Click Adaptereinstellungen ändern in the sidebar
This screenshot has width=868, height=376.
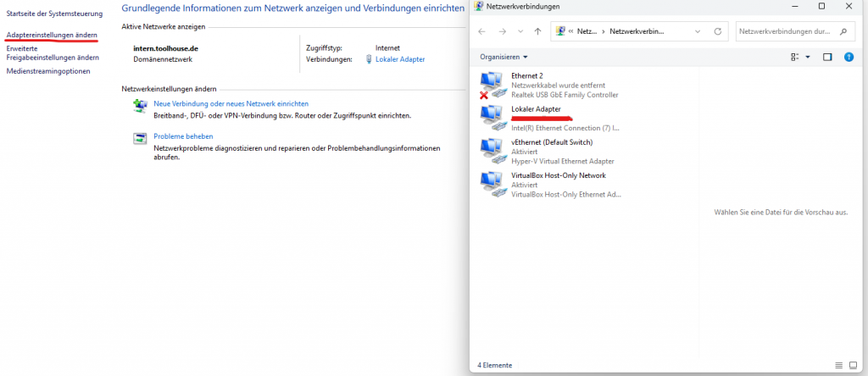coord(52,36)
